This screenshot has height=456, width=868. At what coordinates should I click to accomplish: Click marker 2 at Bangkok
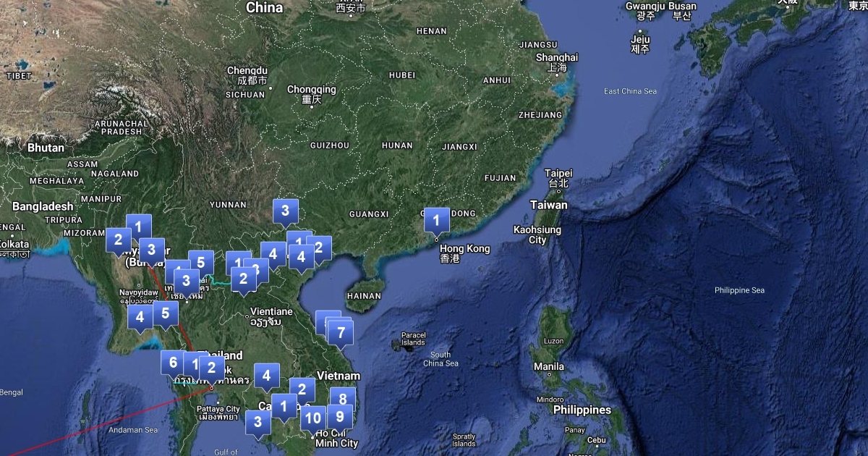211,367
